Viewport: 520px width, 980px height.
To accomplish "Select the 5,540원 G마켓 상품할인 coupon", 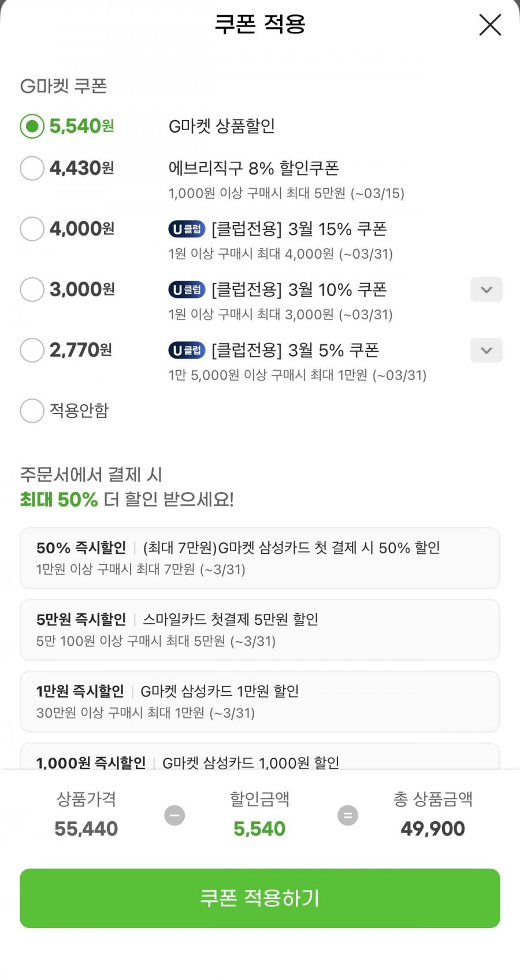I will [x=32, y=126].
